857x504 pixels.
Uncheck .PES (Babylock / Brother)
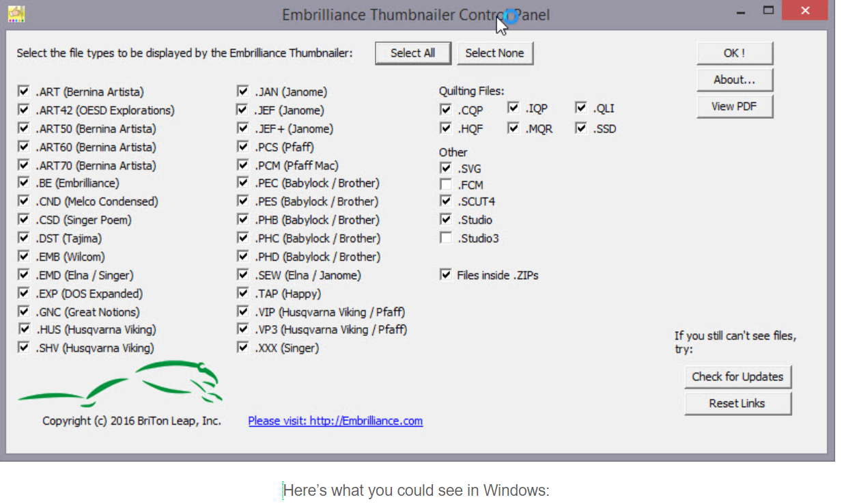tap(242, 201)
